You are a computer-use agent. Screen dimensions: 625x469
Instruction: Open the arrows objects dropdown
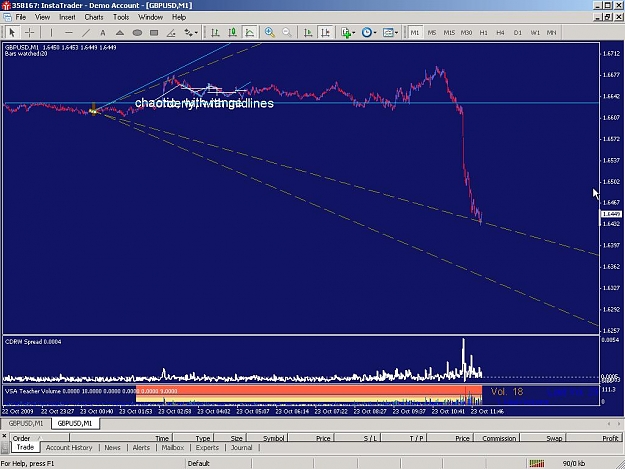click(191, 33)
